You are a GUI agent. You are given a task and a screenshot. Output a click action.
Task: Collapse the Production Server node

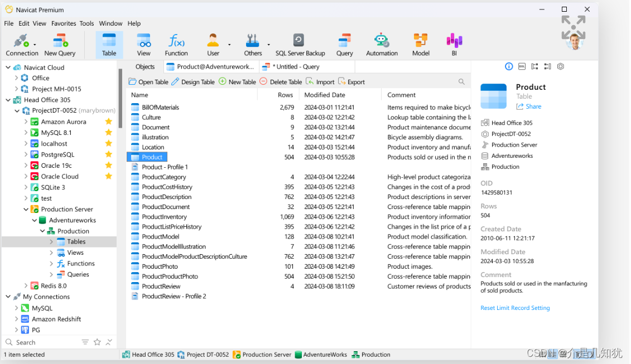coord(26,209)
